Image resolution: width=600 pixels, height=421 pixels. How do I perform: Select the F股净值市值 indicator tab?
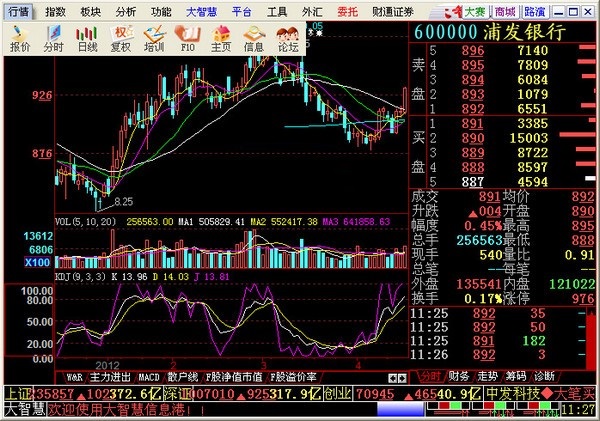pyautogui.click(x=234, y=377)
